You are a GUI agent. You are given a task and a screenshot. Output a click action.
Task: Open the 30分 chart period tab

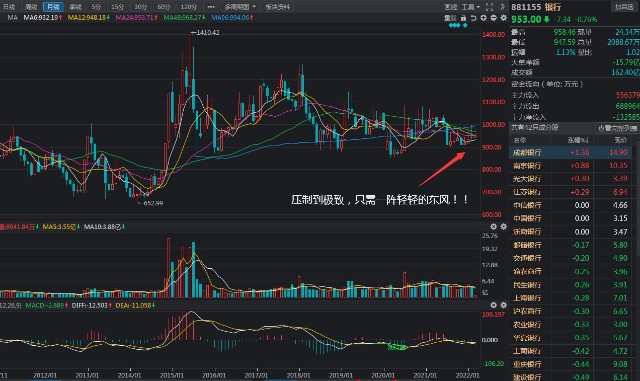click(x=140, y=7)
